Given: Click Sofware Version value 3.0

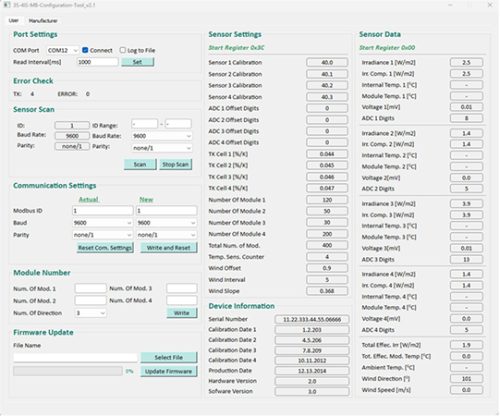Looking at the screenshot, I should click(312, 391).
